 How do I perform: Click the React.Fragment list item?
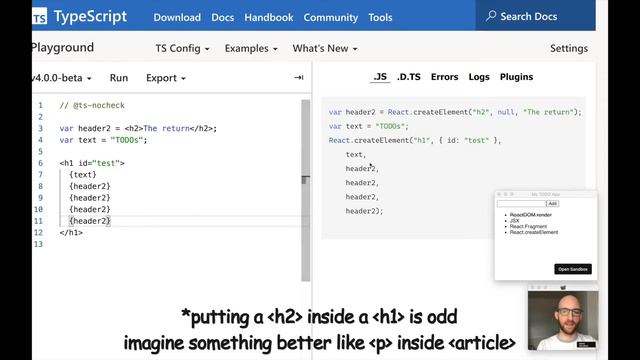pyautogui.click(x=528, y=226)
